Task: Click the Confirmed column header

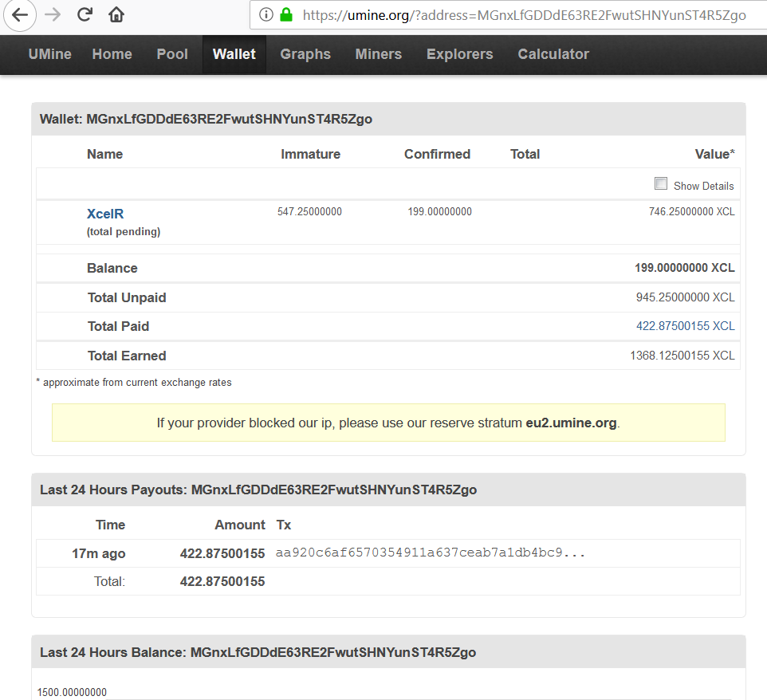Action: (x=437, y=154)
